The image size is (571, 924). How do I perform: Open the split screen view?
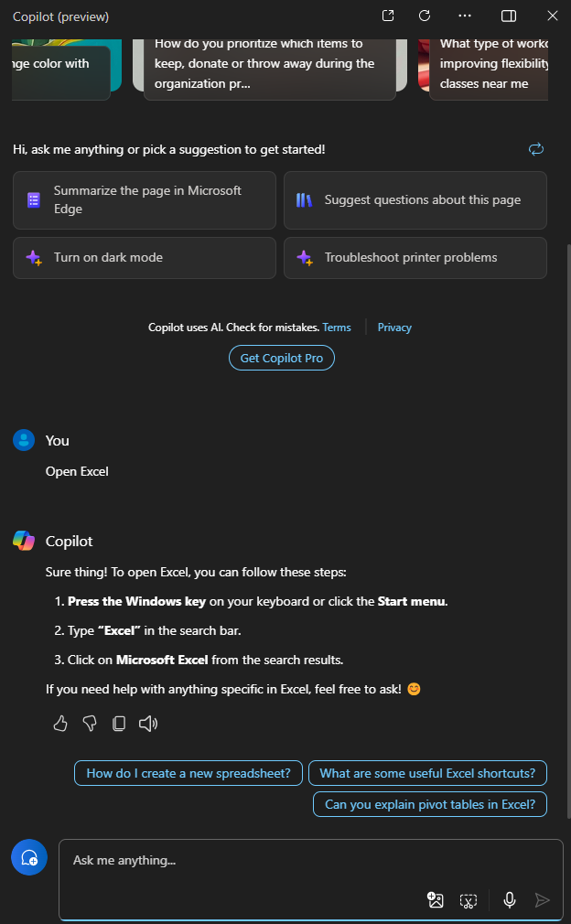[x=509, y=16]
